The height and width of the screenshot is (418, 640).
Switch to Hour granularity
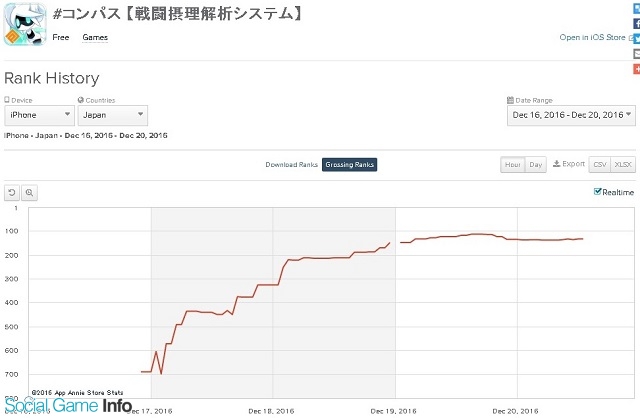(x=513, y=165)
